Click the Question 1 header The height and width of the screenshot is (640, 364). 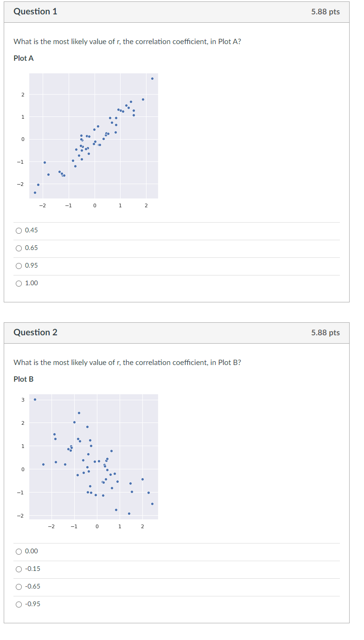point(36,12)
